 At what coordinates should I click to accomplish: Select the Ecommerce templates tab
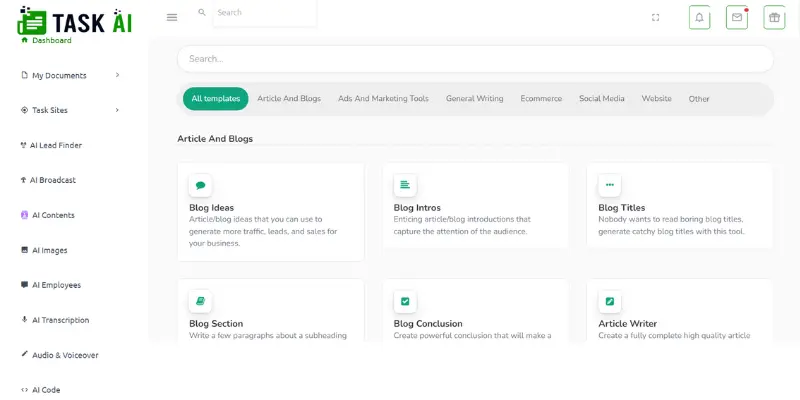[x=541, y=98]
